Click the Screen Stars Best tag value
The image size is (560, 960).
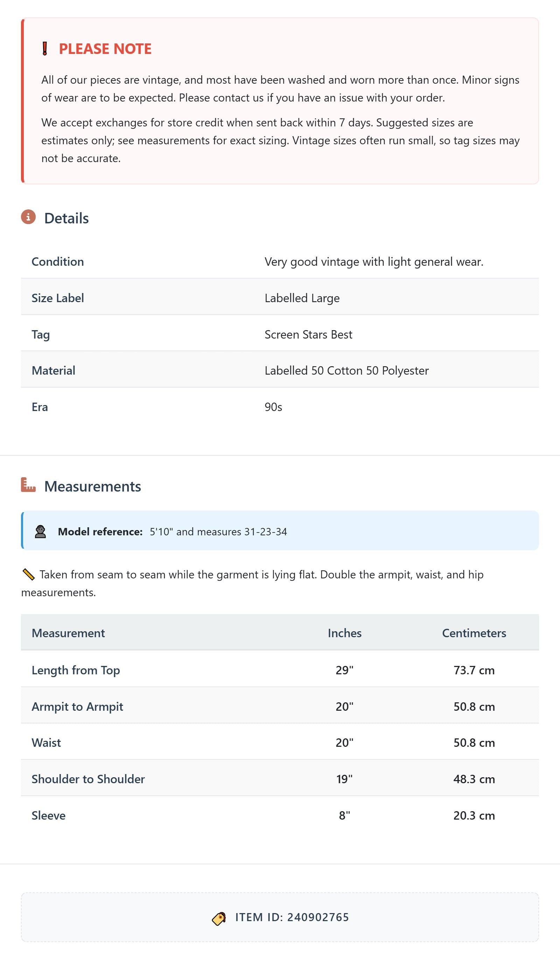pyautogui.click(x=308, y=334)
